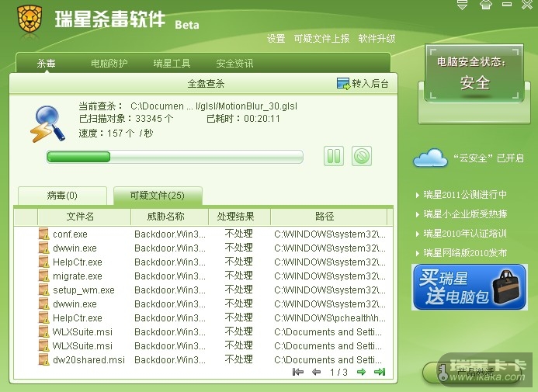Open 瑞星2010年认证培训 news link
This screenshot has height=392, width=538.
465,234
